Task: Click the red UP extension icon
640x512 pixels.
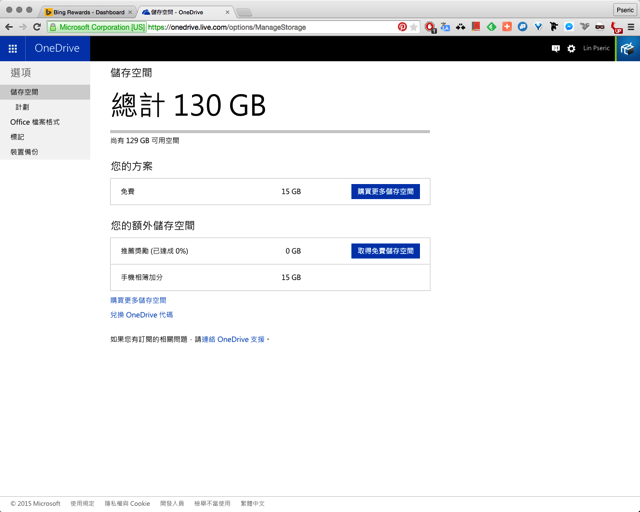Action: 616,27
